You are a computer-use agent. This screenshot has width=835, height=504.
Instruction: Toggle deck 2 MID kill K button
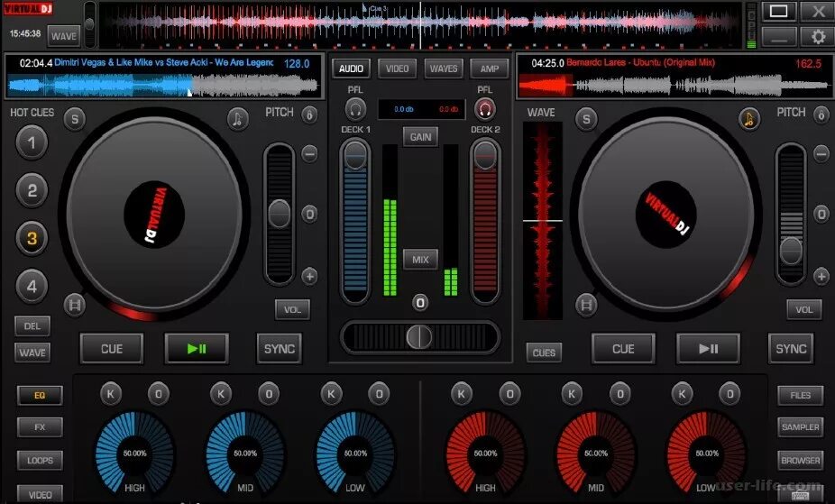point(572,394)
